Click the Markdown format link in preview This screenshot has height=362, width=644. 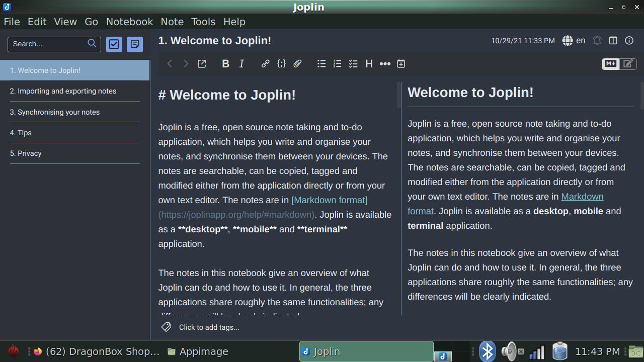(582, 197)
